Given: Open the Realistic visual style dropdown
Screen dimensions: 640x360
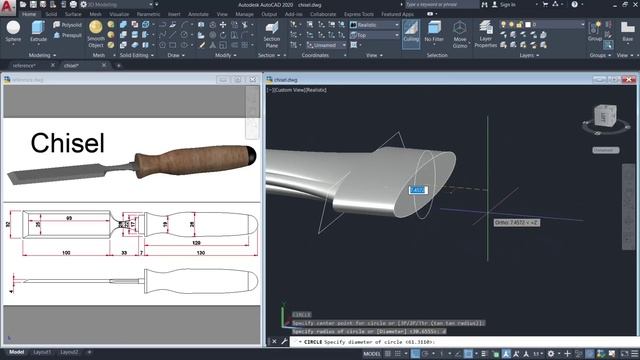Looking at the screenshot, I should [x=375, y=25].
